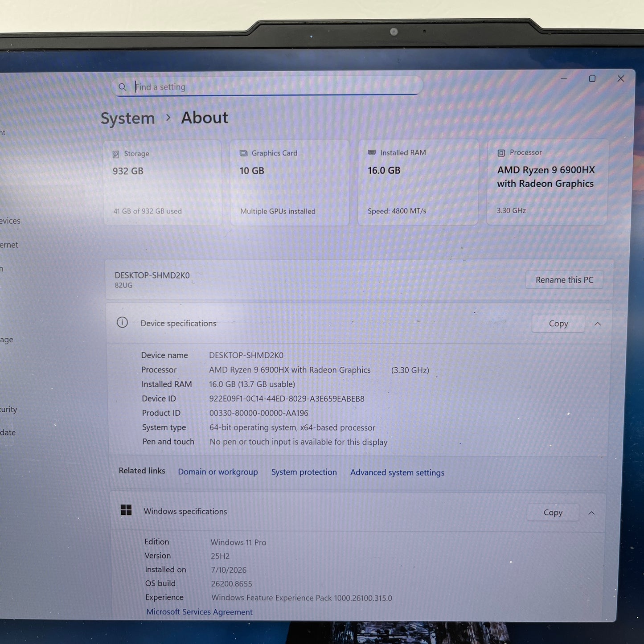
Task: Open the Installed RAM 16.0 GB card
Action: click(x=418, y=182)
